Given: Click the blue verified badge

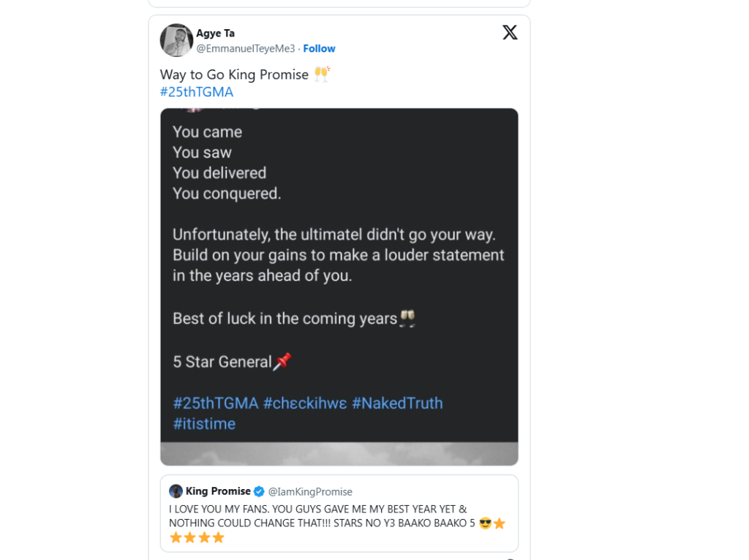Looking at the screenshot, I should [259, 491].
